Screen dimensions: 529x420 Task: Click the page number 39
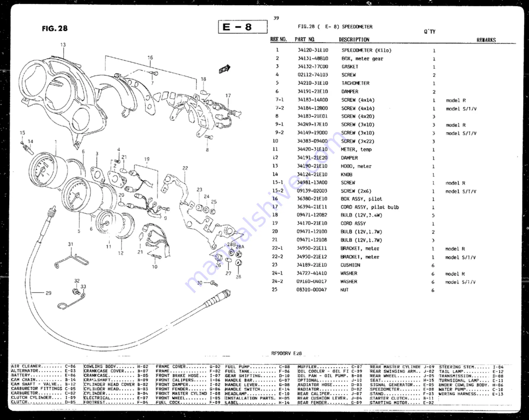tap(276, 18)
